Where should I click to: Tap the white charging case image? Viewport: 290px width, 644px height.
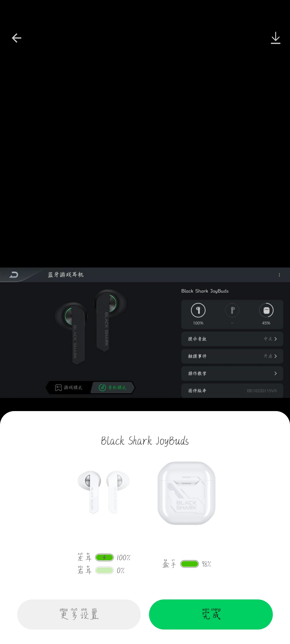[x=186, y=493]
